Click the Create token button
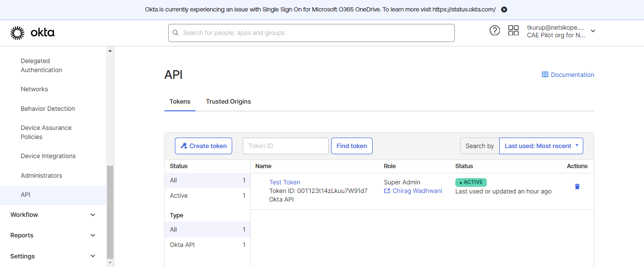Image resolution: width=644 pixels, height=267 pixels. (204, 146)
